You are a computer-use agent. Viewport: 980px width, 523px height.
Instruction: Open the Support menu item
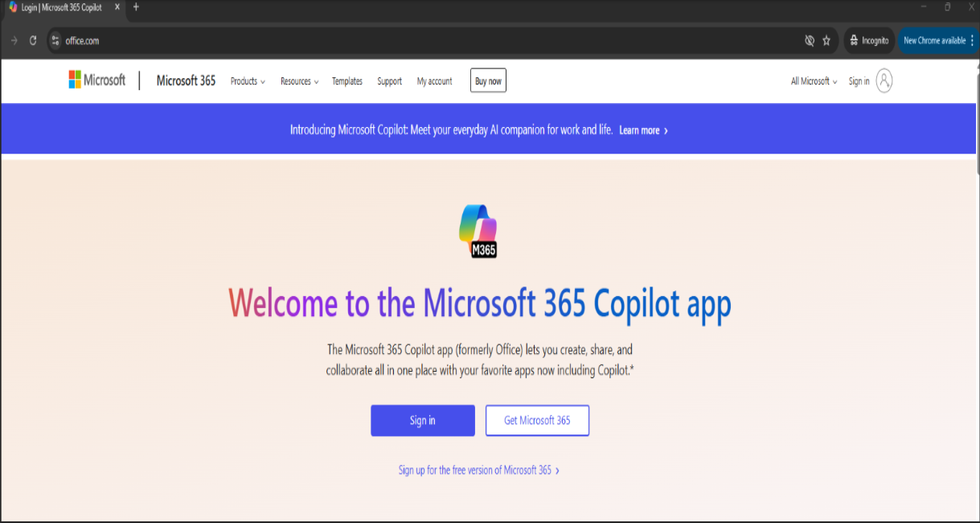(x=389, y=81)
